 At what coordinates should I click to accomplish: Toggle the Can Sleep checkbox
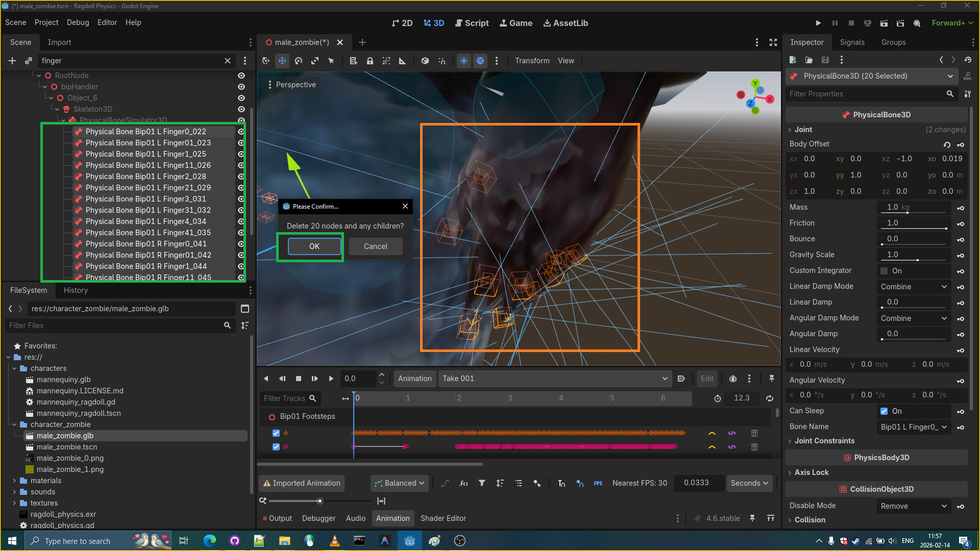point(884,411)
